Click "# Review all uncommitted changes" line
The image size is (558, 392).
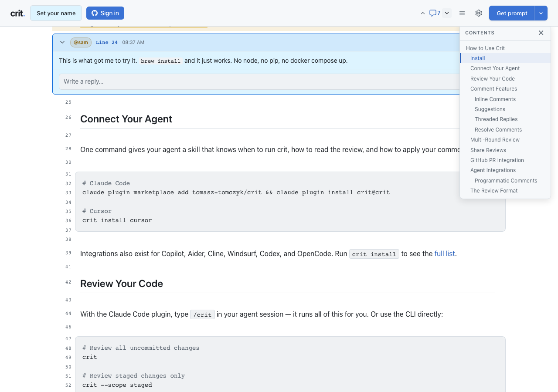coord(141,348)
